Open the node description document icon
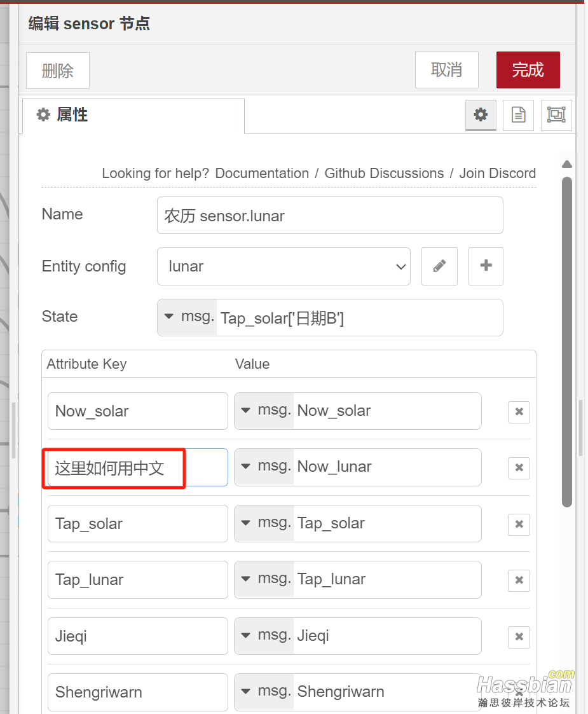 (518, 114)
